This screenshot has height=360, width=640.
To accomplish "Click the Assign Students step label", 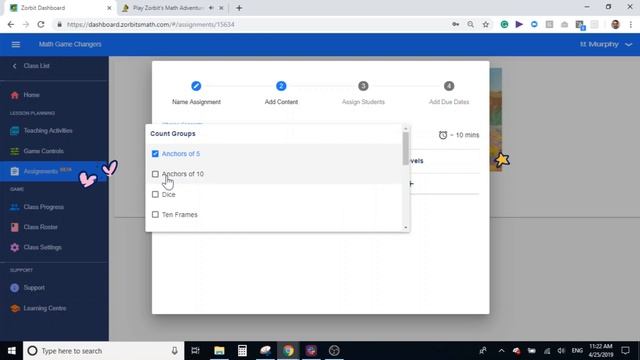I will (x=363, y=102).
